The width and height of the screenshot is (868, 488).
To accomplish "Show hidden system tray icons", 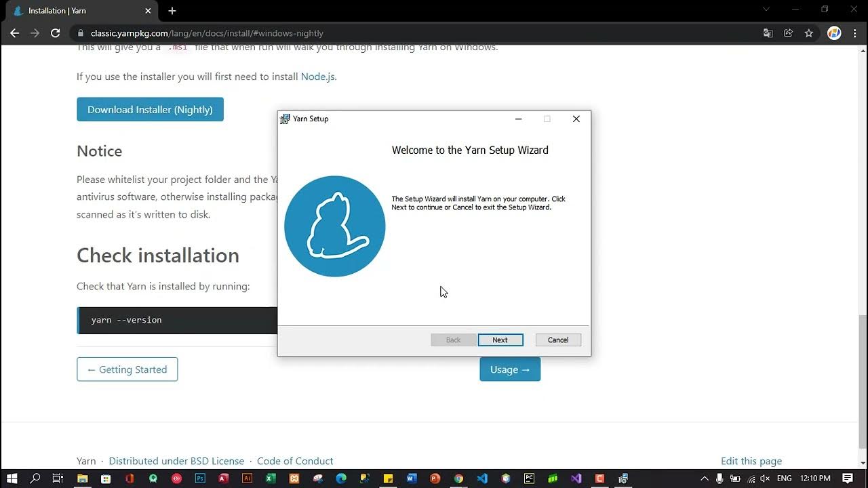I will point(705,479).
